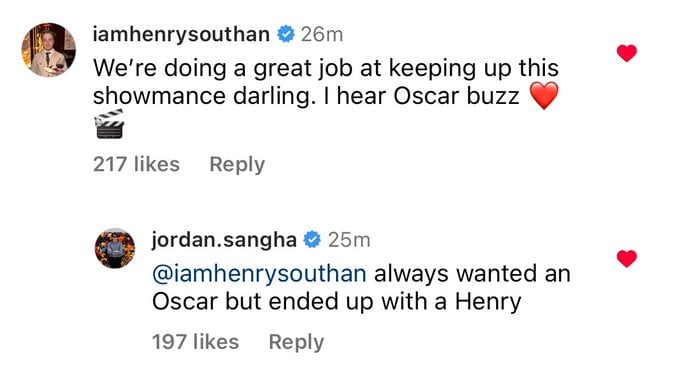The height and width of the screenshot is (382, 679).
Task: Click the 26m timestamp
Action: [x=322, y=35]
